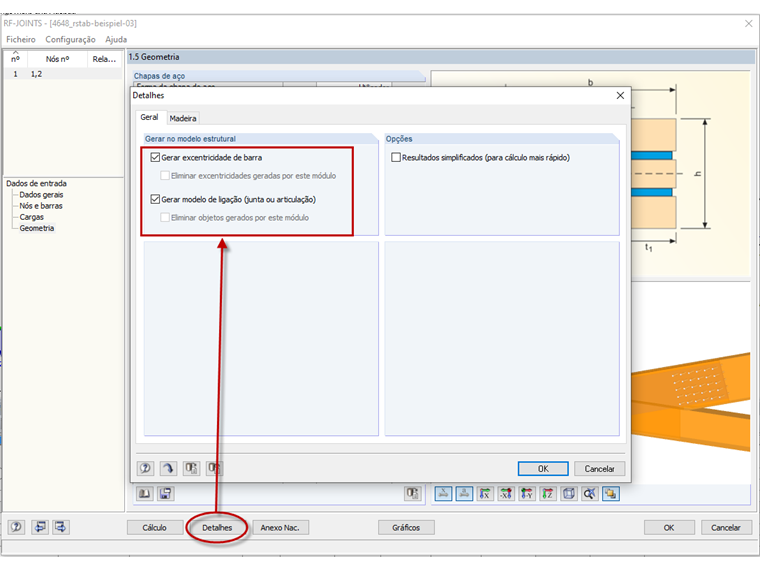Click the Chapas de aço section header
This screenshot has height=570, width=760.
coord(279,76)
